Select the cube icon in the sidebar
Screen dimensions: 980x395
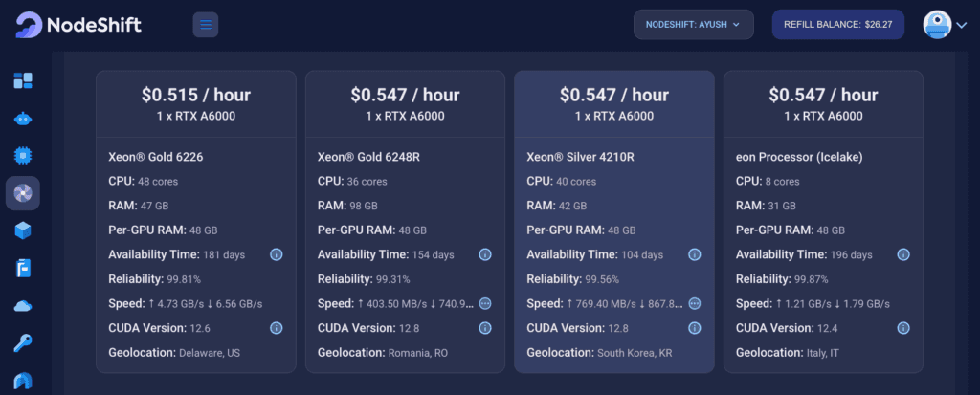coord(23,230)
